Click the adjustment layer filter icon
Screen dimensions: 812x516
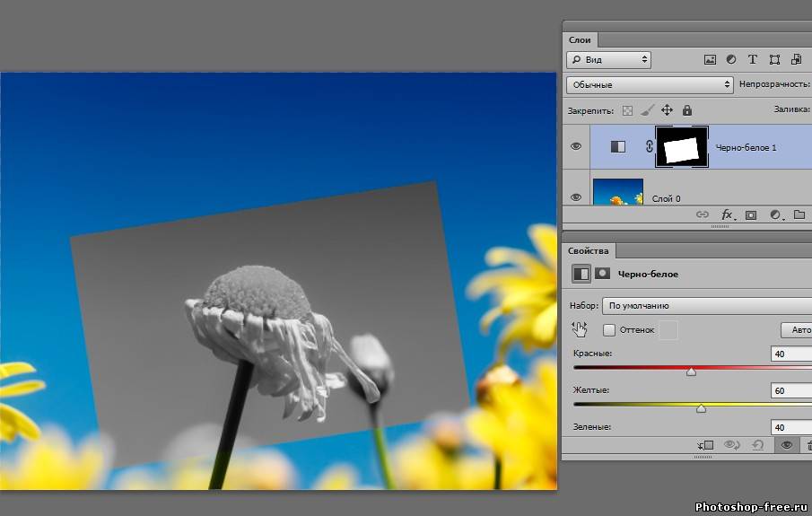[x=731, y=60]
